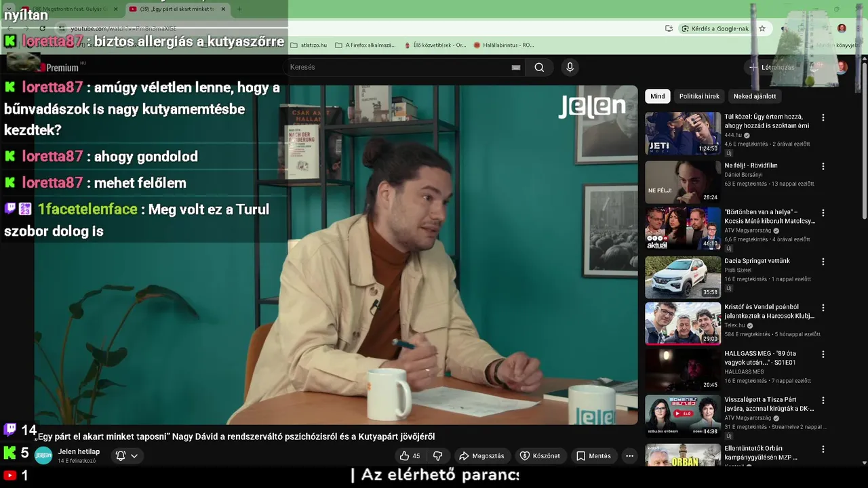
Task: Click the YouTube search magnifier button
Action: pyautogui.click(x=539, y=67)
